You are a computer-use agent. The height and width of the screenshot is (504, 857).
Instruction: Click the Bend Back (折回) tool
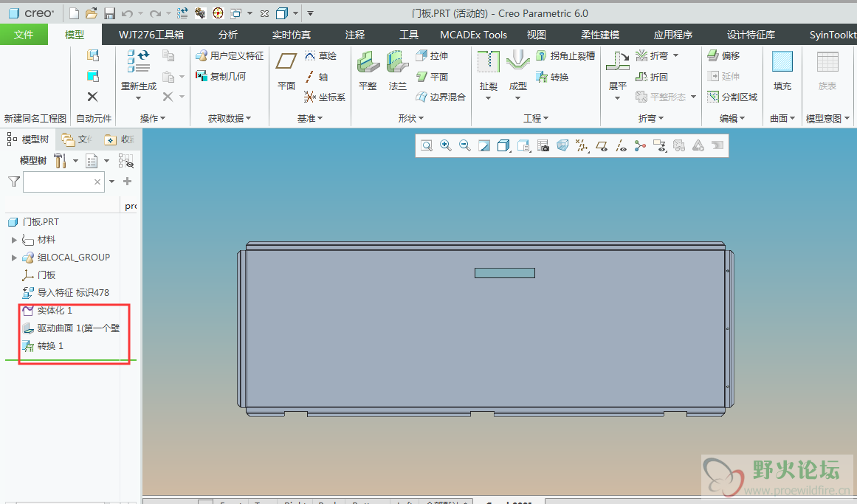(652, 77)
